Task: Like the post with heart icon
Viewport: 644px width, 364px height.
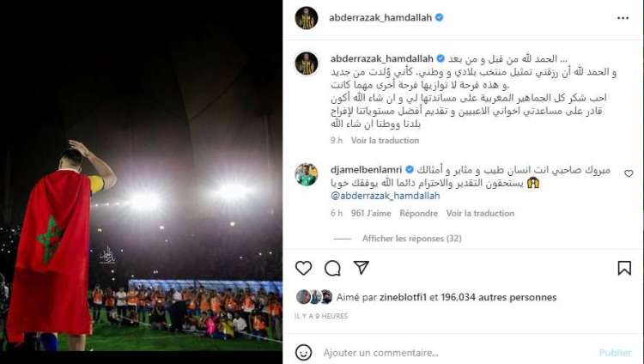Action: point(303,268)
